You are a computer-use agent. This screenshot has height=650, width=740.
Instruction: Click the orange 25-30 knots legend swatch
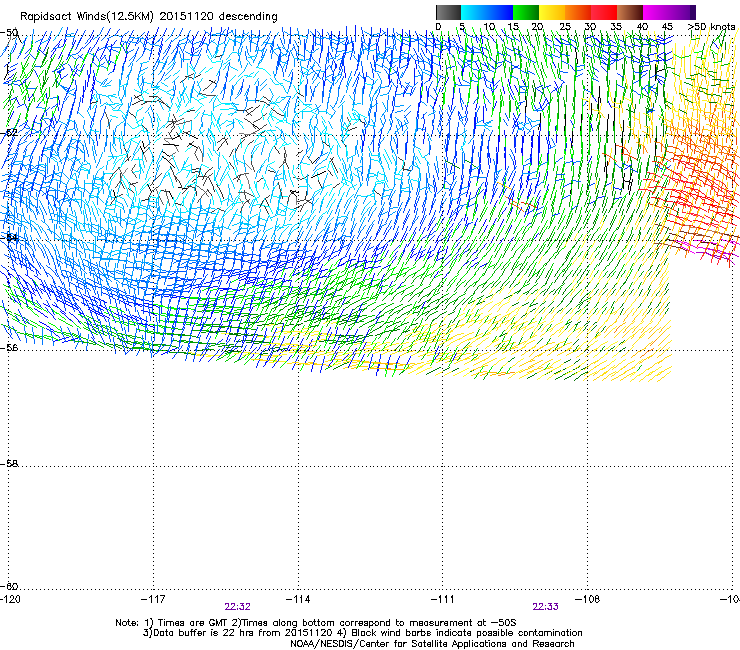click(x=578, y=12)
